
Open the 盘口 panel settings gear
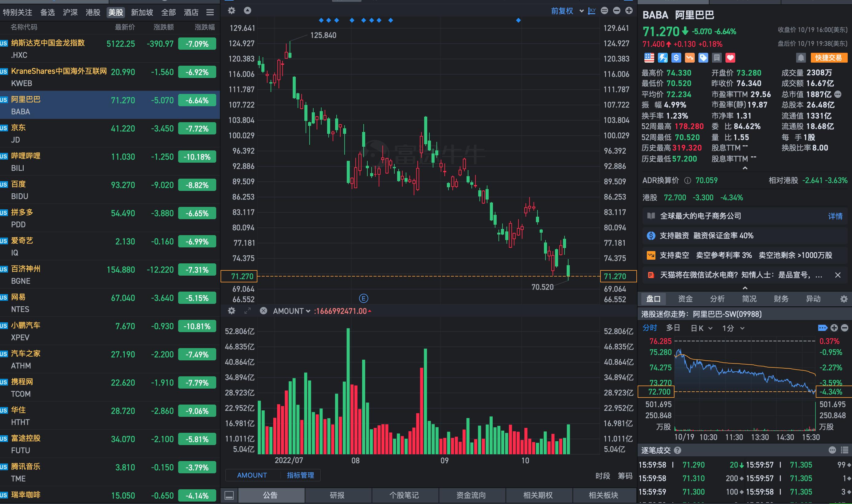coord(844,299)
